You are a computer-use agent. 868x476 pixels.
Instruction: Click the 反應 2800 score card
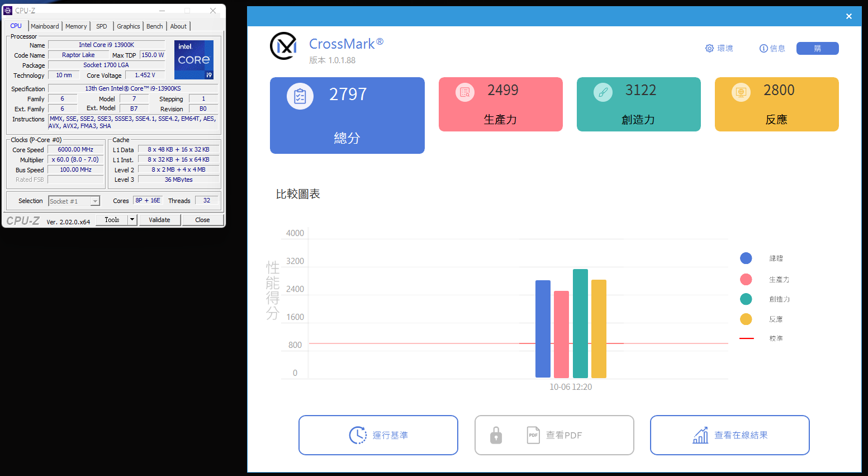[x=777, y=104]
